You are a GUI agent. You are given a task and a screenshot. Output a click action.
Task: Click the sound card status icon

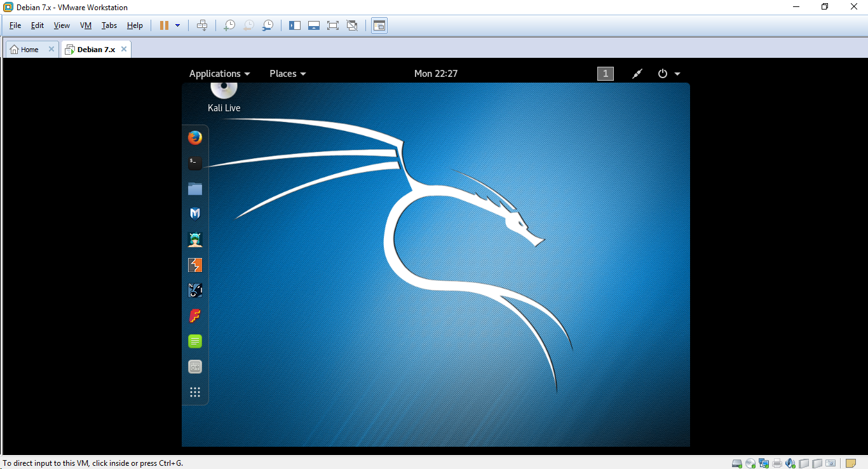(x=790, y=463)
